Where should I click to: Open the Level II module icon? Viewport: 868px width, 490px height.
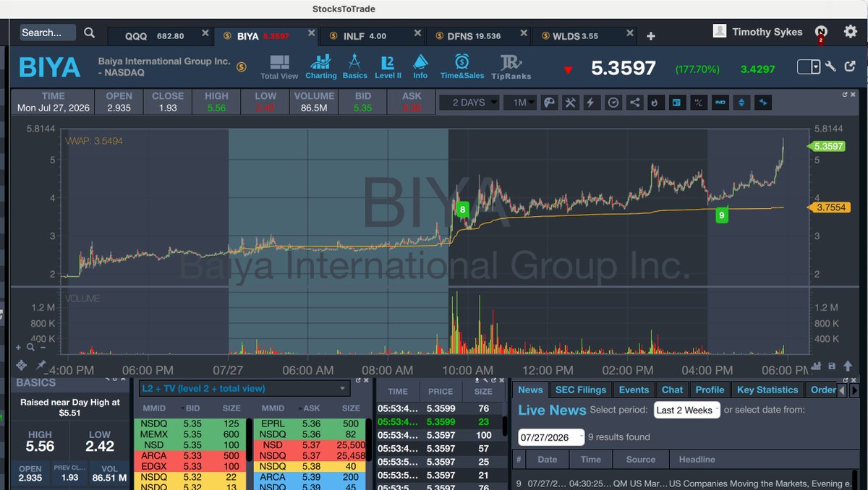[x=388, y=66]
